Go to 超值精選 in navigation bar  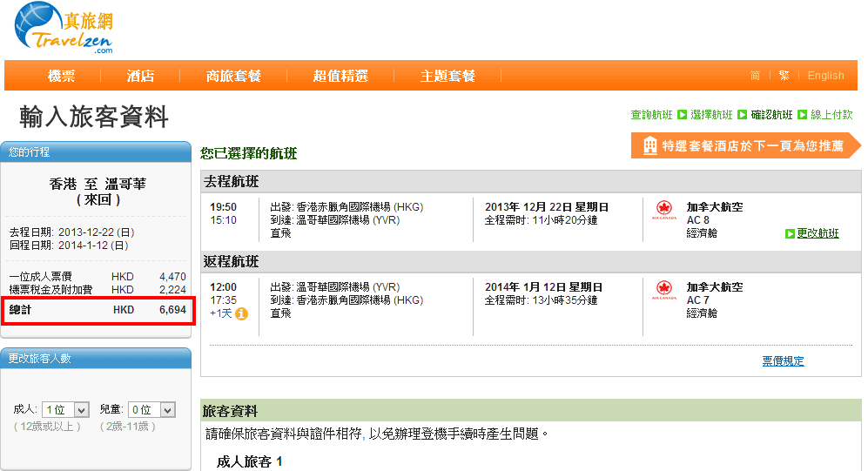pyautogui.click(x=340, y=76)
